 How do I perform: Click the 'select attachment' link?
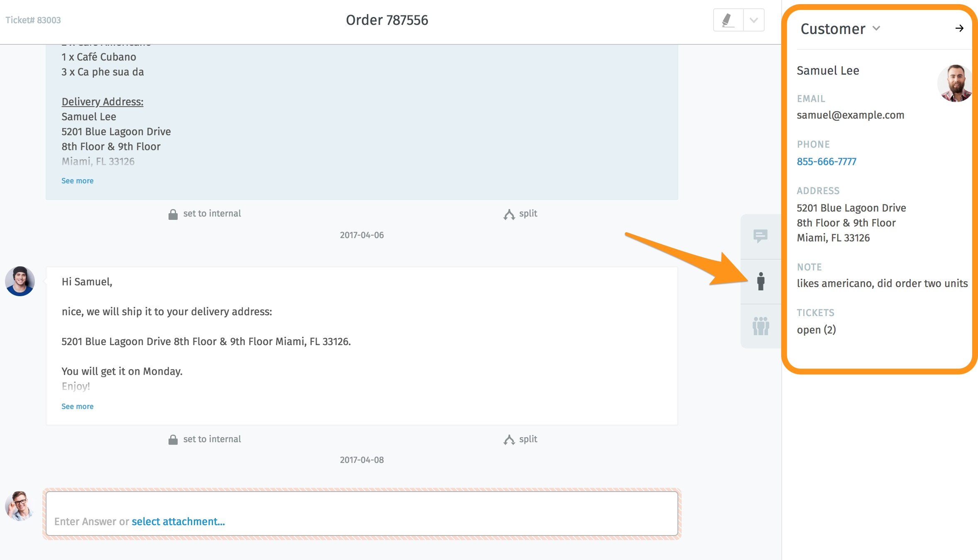click(x=178, y=521)
